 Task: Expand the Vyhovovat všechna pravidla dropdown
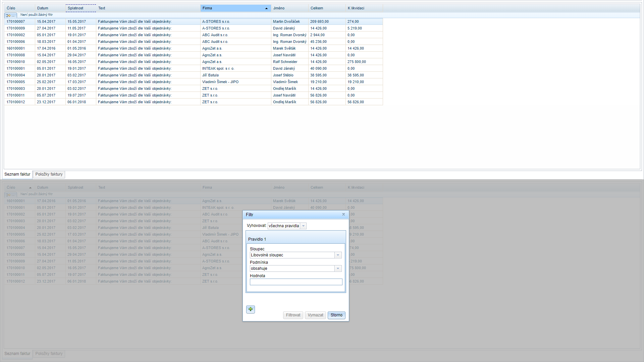tap(303, 226)
